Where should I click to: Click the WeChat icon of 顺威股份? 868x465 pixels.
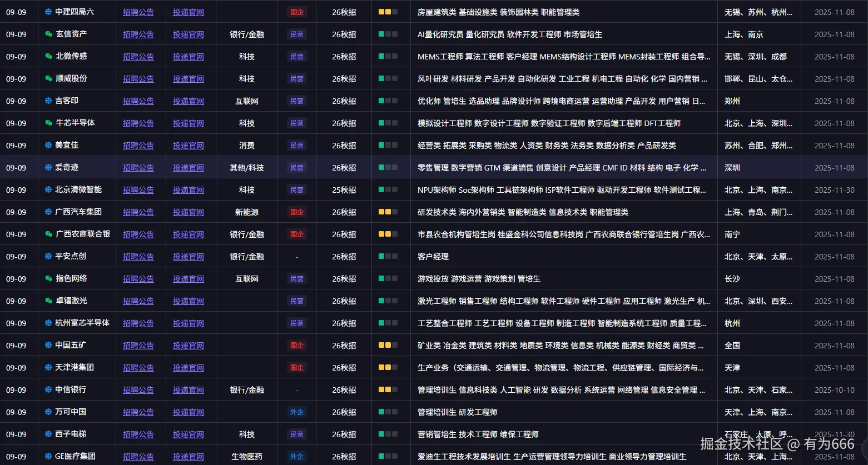point(47,78)
